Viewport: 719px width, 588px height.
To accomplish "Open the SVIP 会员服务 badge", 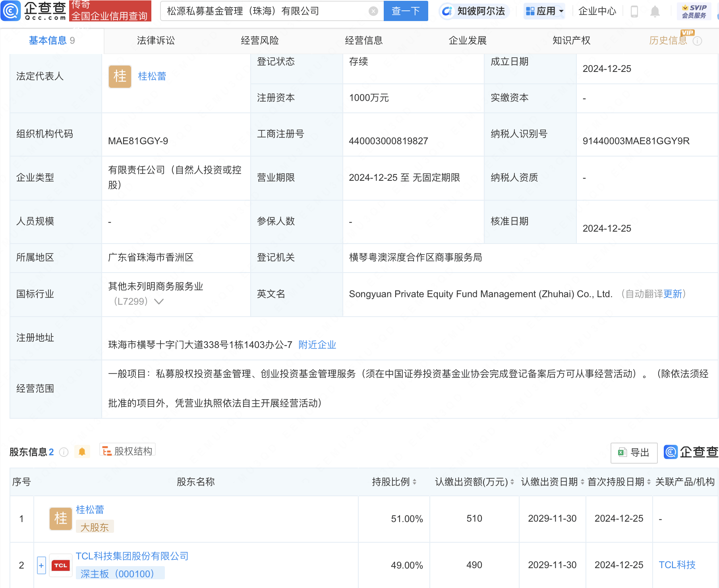I will (694, 11).
